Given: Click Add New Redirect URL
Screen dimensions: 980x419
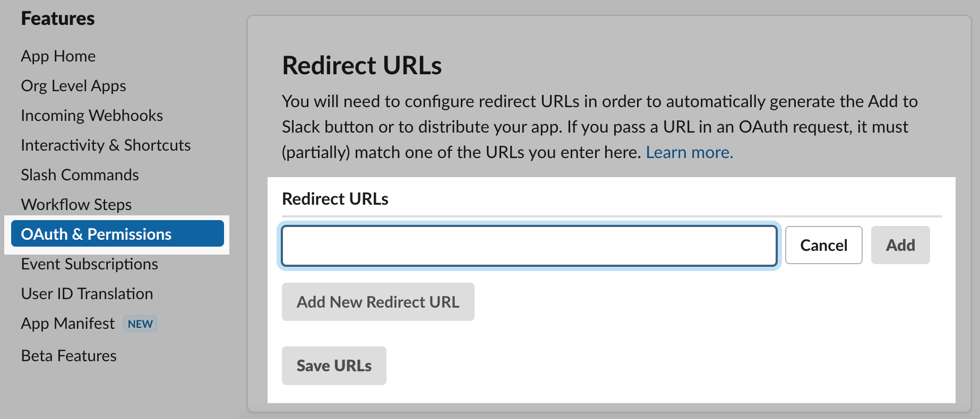Looking at the screenshot, I should (378, 302).
